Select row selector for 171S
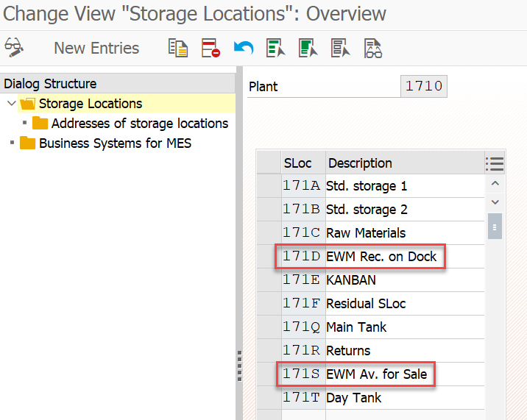Viewport: 527px width, 420px height. 269,374
